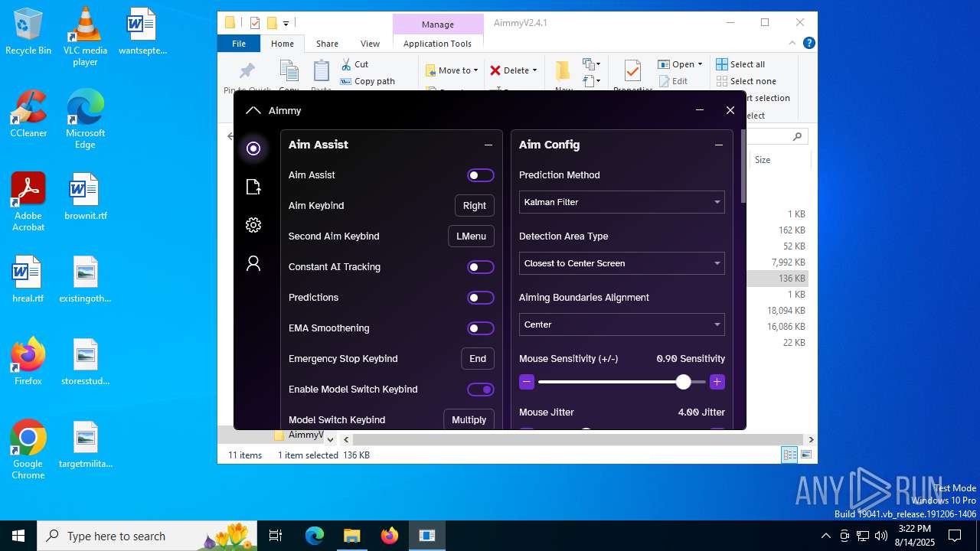Open File Explorer from the taskbar
This screenshot has height=551, width=980.
352,536
